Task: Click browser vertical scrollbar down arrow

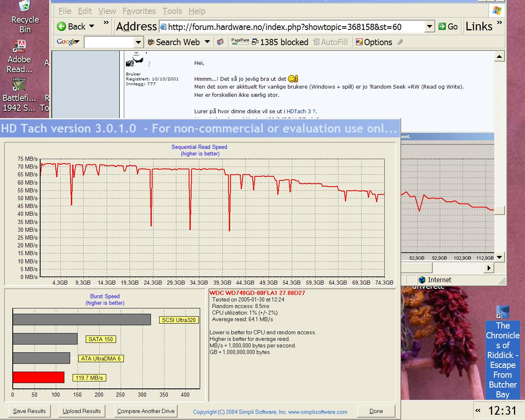Action: pyautogui.click(x=499, y=257)
